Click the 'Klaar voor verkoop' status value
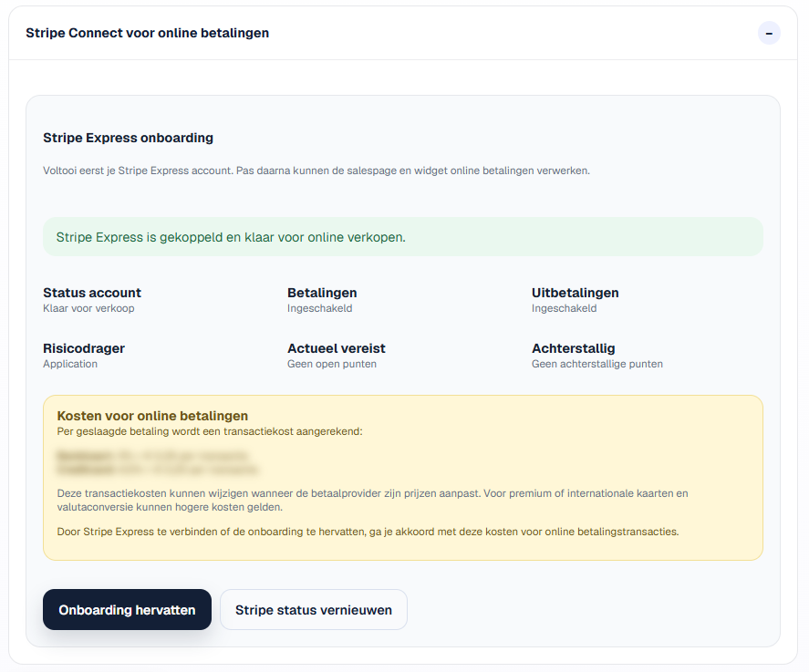Viewport: 809px width, 672px height. [x=88, y=308]
